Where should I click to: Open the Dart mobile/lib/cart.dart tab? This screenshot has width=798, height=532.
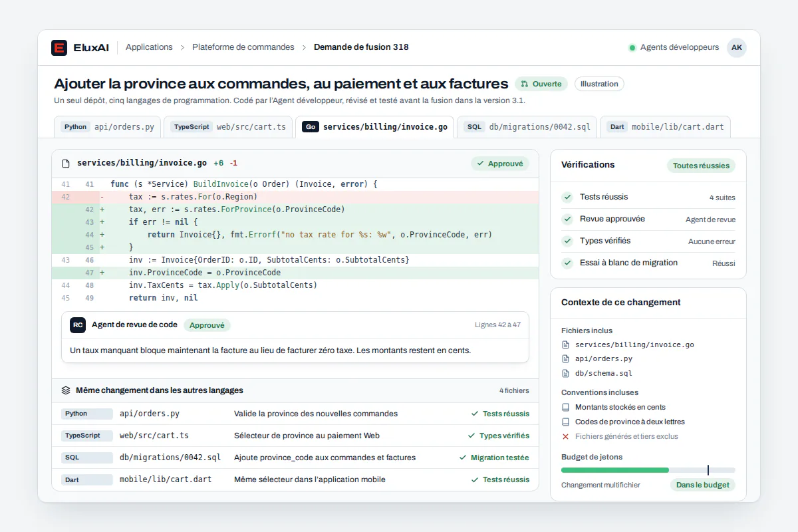coord(666,127)
